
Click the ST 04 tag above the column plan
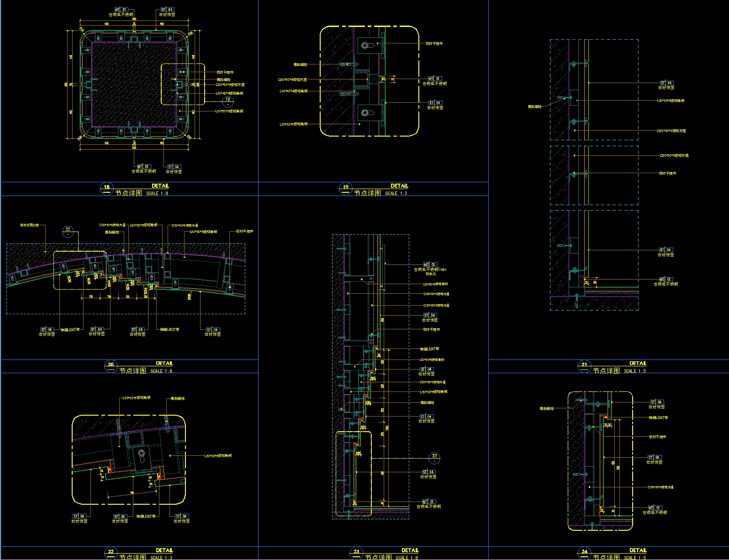[167, 10]
